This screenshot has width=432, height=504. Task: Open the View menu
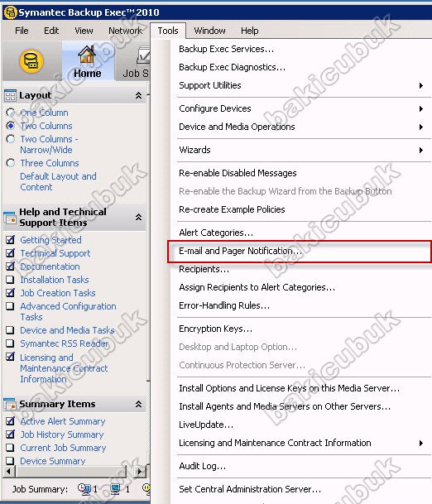pyautogui.click(x=84, y=31)
